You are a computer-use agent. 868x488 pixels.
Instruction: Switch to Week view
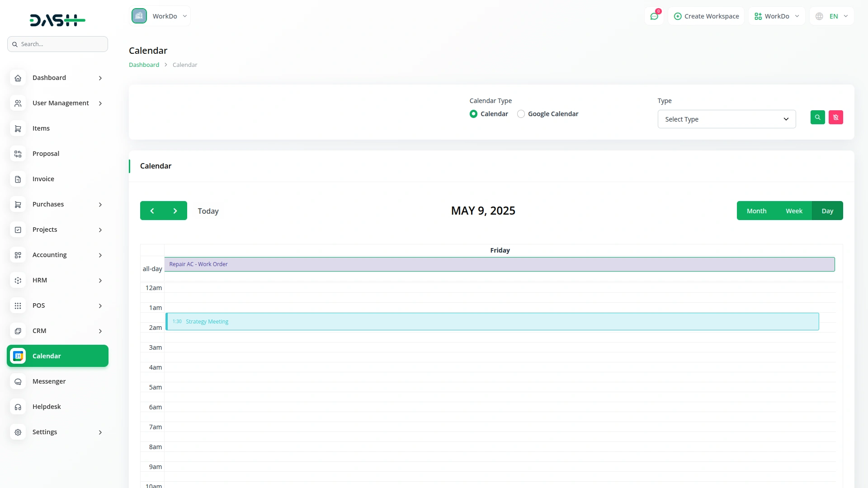pyautogui.click(x=794, y=211)
